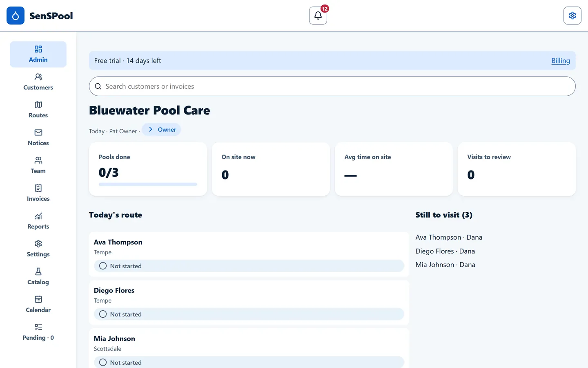Click the "Avg time on site" label
Screen dimensions: 588x368
coord(367,157)
